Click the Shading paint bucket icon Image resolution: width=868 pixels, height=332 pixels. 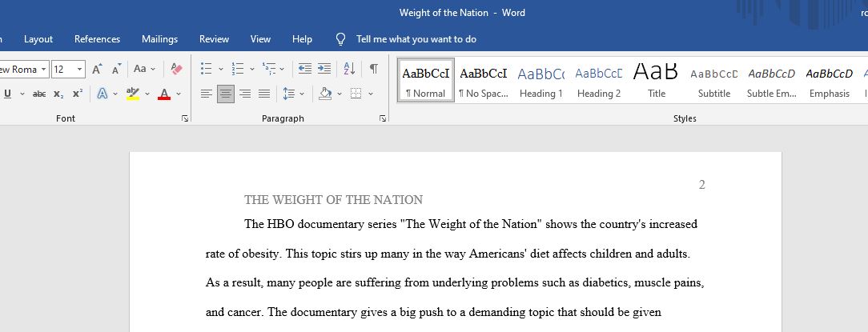click(x=325, y=94)
